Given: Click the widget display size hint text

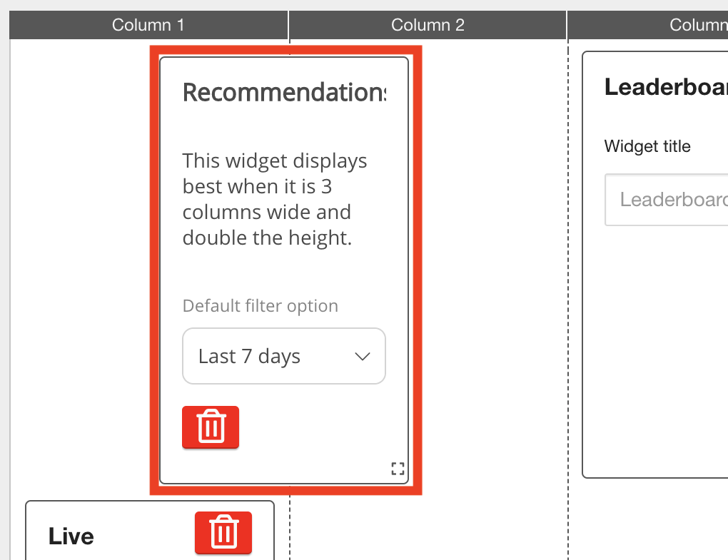Looking at the screenshot, I should [275, 199].
